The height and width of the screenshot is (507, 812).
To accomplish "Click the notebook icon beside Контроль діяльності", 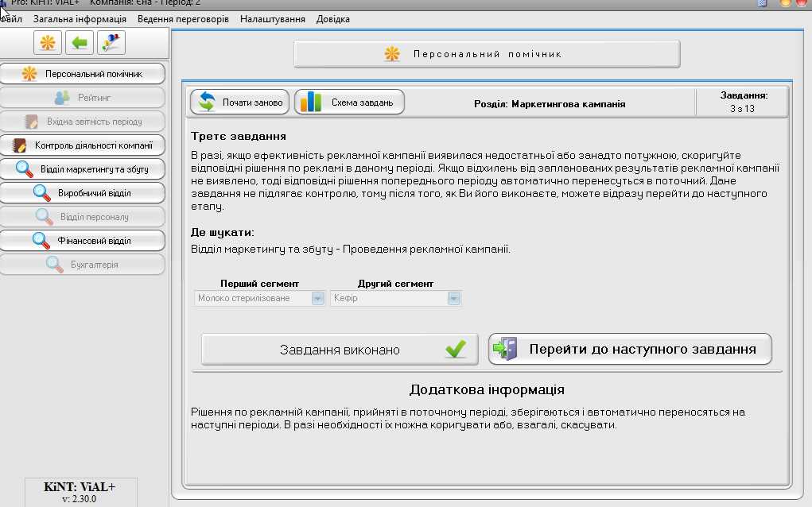I will [x=19, y=145].
